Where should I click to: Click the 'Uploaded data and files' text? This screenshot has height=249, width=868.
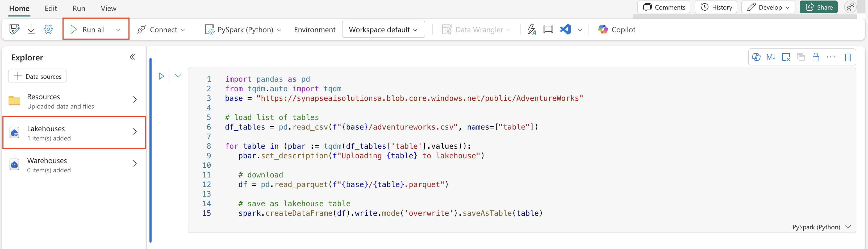pyautogui.click(x=60, y=106)
